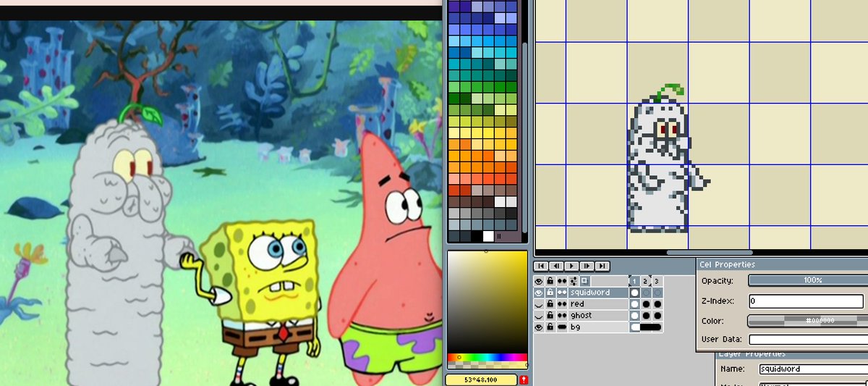Image resolution: width=868 pixels, height=386 pixels.
Task: Click the background layer type icon on bg
Action: click(562, 327)
